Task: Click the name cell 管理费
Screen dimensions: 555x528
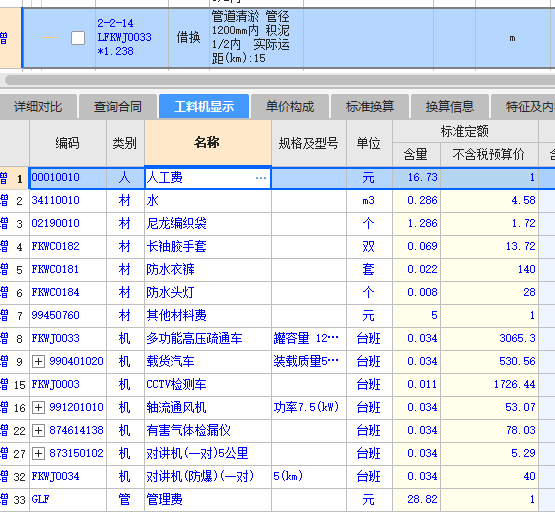Action: [208, 500]
